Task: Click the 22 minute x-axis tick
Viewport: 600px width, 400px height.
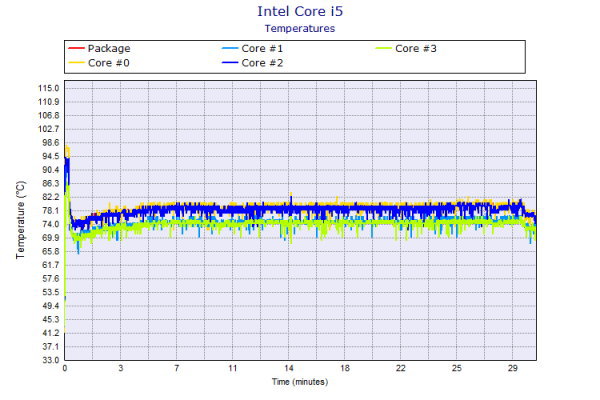Action: point(401,369)
